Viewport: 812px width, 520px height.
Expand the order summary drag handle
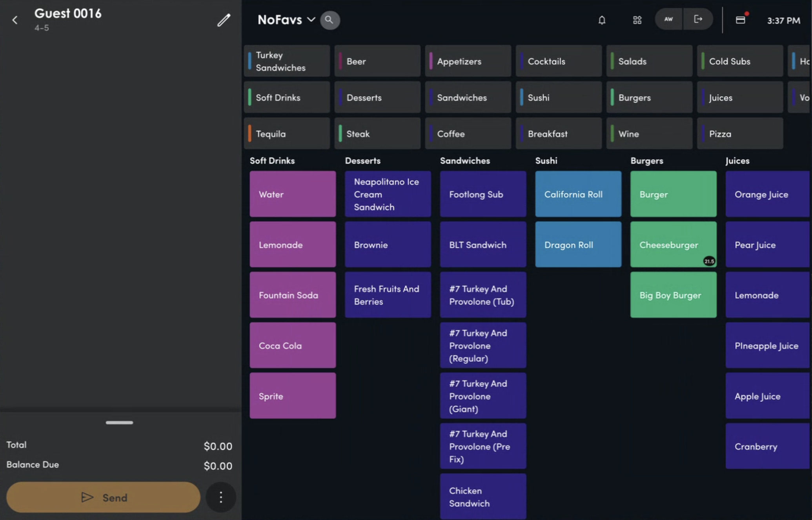pyautogui.click(x=119, y=422)
